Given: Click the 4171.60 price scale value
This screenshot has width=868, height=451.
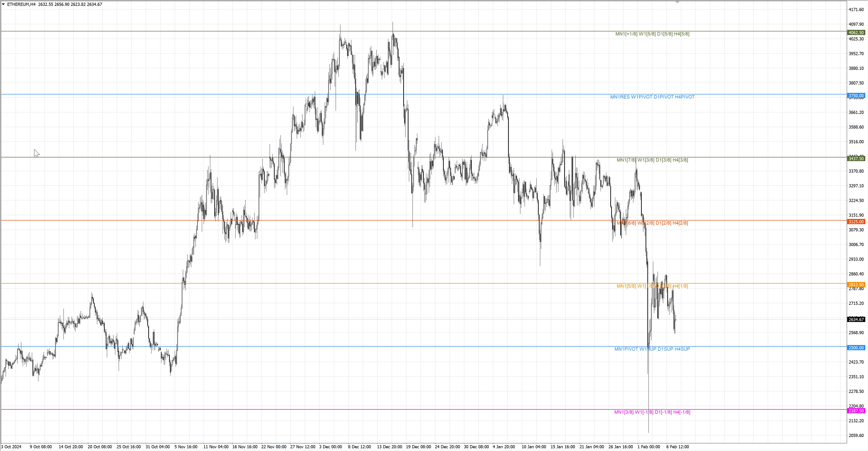Looking at the screenshot, I should click(856, 9).
